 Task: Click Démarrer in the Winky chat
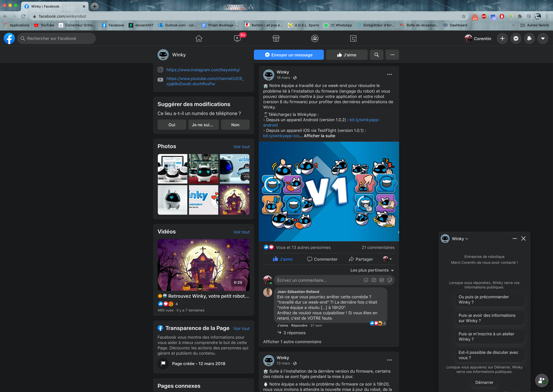click(484, 382)
